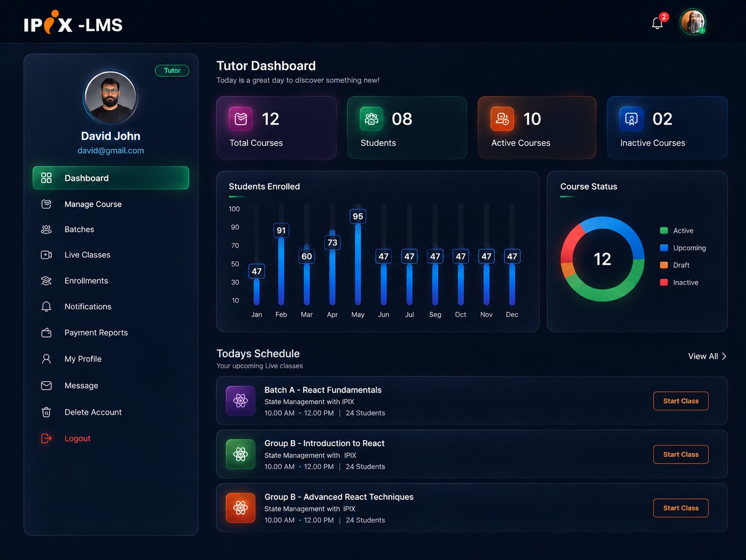Open the notification bell icon

click(x=657, y=23)
